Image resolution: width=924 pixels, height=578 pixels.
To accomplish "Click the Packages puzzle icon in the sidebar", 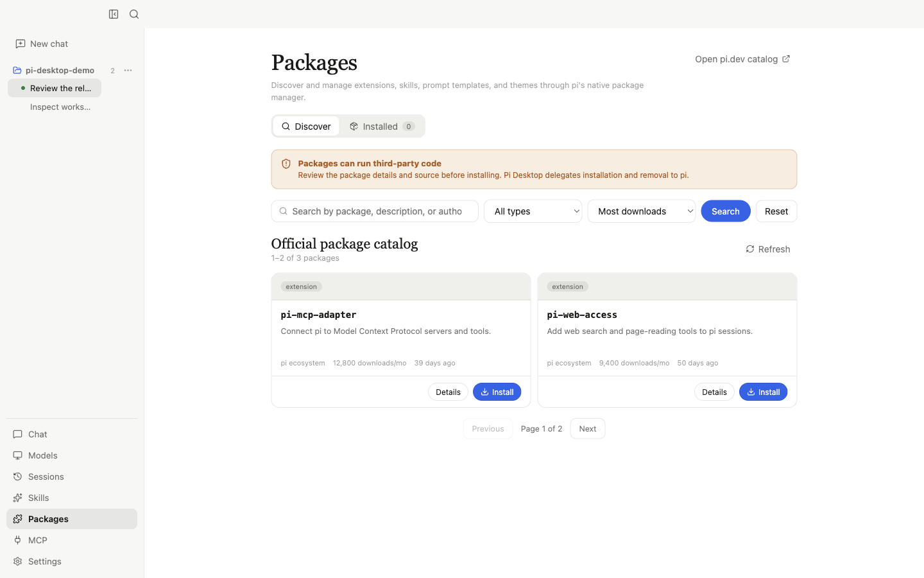I will 18,519.
